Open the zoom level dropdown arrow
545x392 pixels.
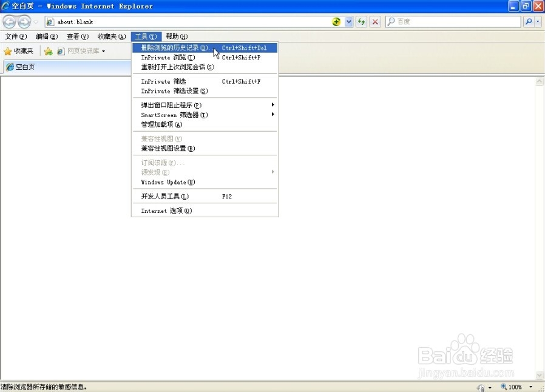(531, 387)
